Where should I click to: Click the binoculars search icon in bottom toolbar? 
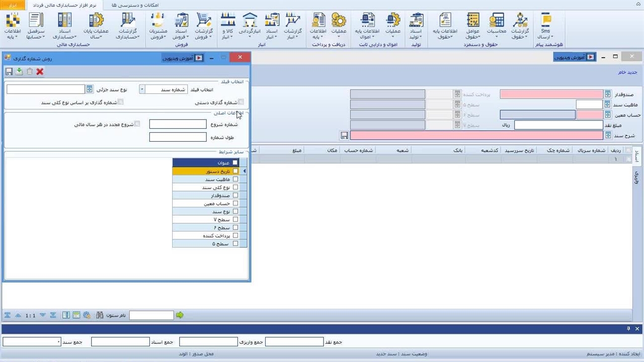(x=100, y=315)
